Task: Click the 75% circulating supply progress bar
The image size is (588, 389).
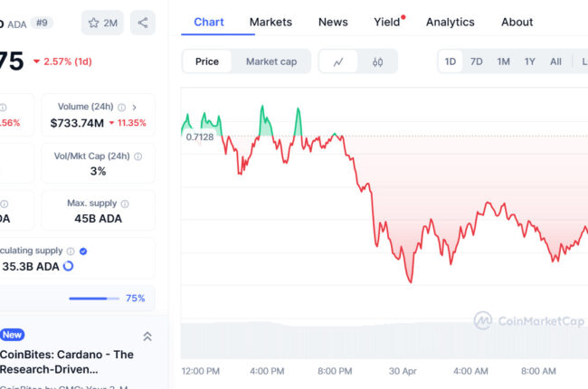Action: click(x=94, y=299)
